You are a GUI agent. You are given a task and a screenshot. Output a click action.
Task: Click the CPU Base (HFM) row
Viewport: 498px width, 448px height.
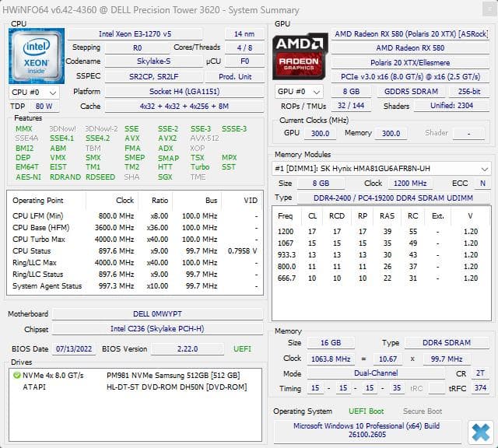click(x=135, y=228)
